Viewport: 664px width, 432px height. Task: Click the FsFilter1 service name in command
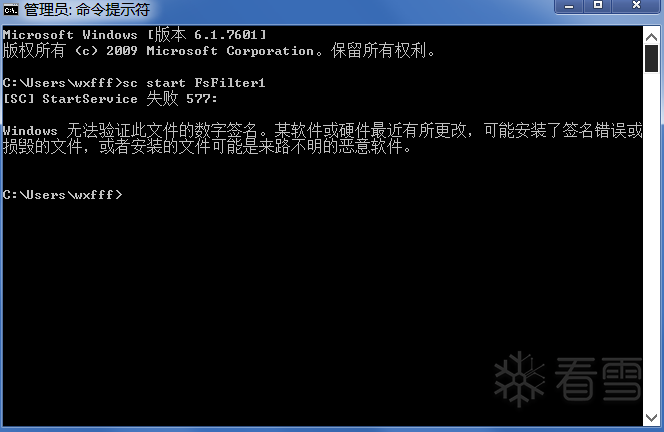[x=230, y=83]
